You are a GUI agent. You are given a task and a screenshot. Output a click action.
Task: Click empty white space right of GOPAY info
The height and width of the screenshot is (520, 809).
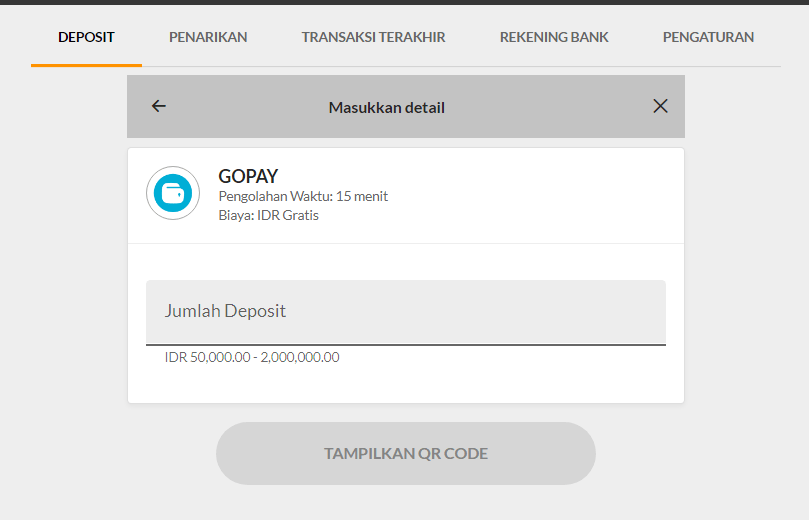540,195
